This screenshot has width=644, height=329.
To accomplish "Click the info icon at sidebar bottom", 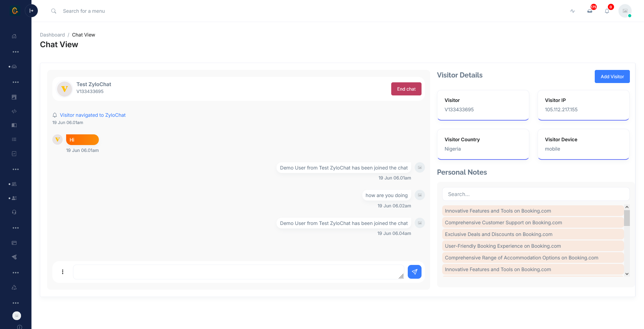I will pos(20,327).
